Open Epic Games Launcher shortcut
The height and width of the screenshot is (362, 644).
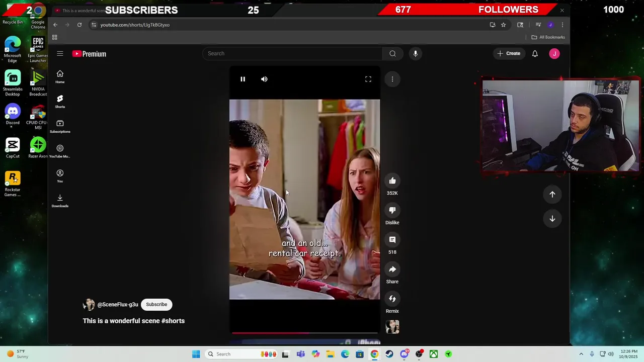pos(38,49)
